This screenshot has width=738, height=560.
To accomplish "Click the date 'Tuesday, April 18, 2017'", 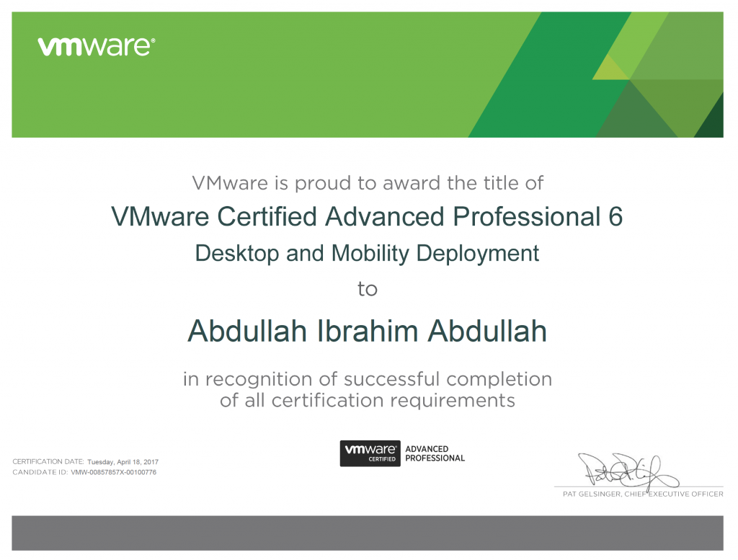I will tap(123, 462).
